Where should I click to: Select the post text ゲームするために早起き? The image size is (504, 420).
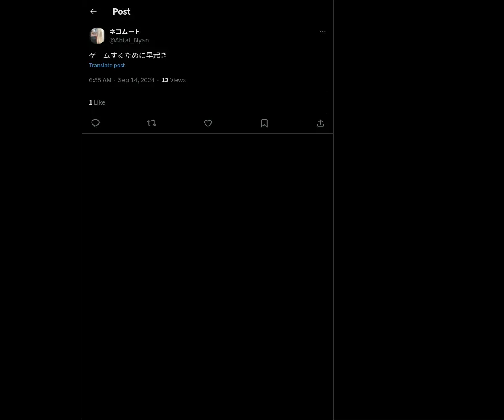tap(128, 55)
